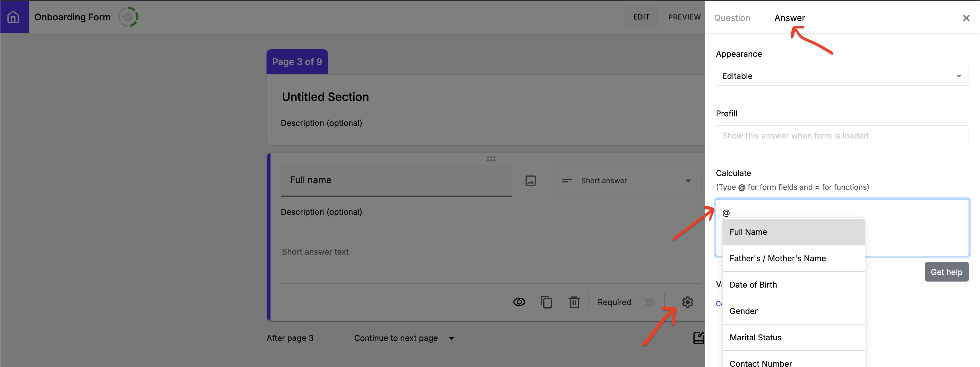The width and height of the screenshot is (980, 367).
Task: Click the Prefill input field
Action: [842, 136]
